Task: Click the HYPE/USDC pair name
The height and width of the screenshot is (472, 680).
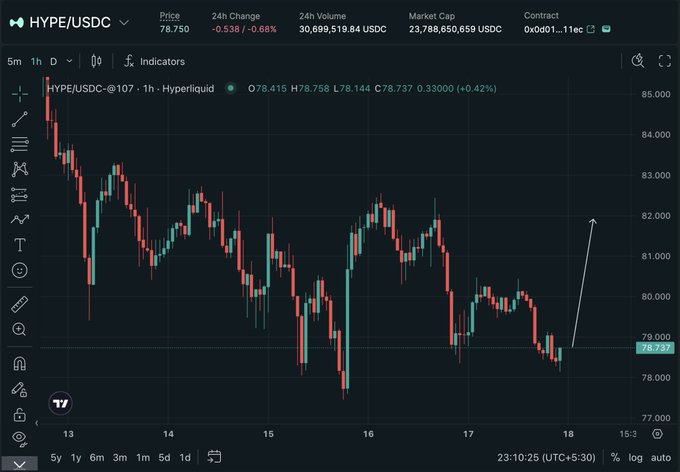Action: pos(70,23)
